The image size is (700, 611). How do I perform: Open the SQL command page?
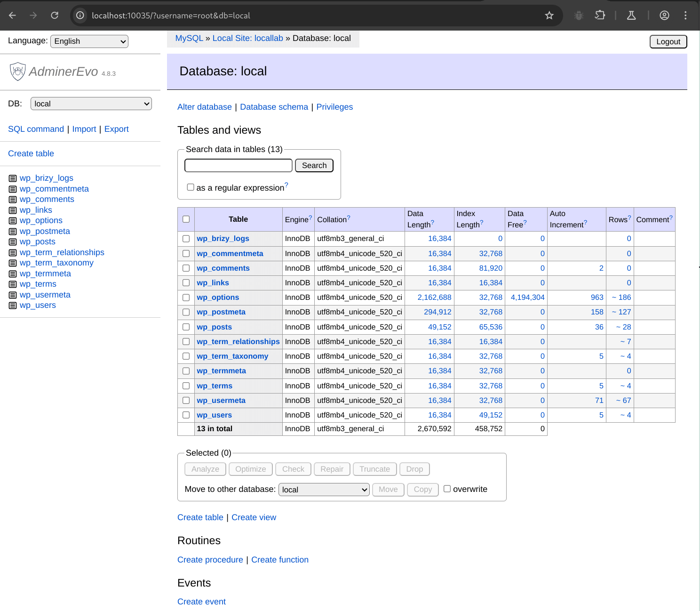(36, 129)
